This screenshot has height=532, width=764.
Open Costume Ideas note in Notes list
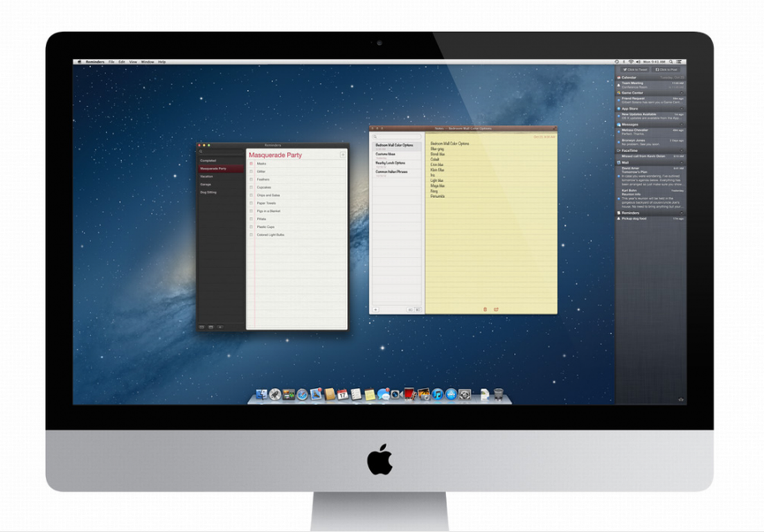(x=397, y=155)
